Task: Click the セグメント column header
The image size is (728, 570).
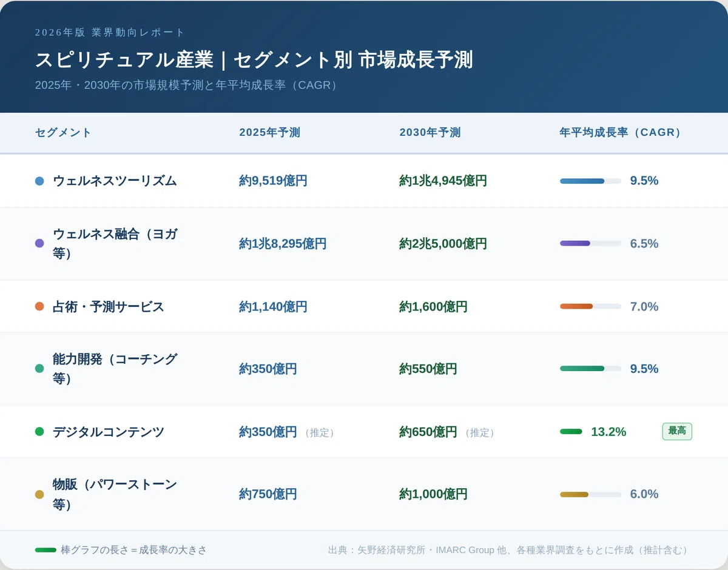Action: (63, 132)
